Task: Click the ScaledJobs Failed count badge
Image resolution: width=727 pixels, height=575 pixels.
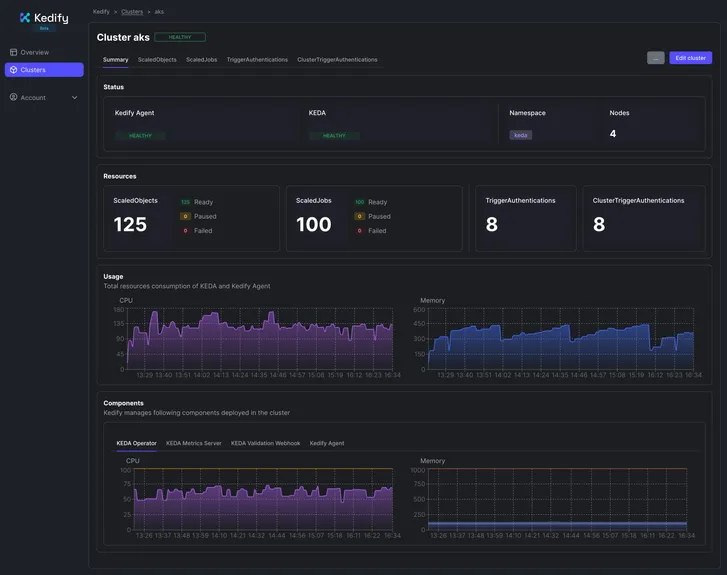Action: pyautogui.click(x=359, y=231)
